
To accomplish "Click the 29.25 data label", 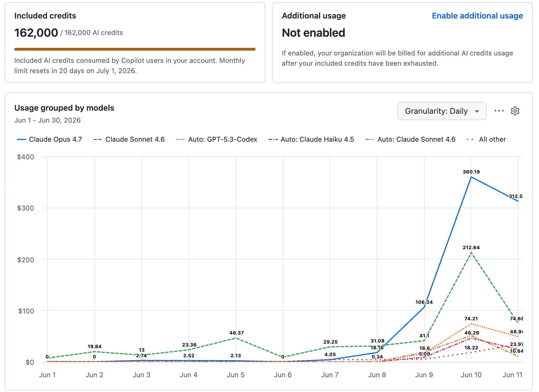I will (330, 342).
